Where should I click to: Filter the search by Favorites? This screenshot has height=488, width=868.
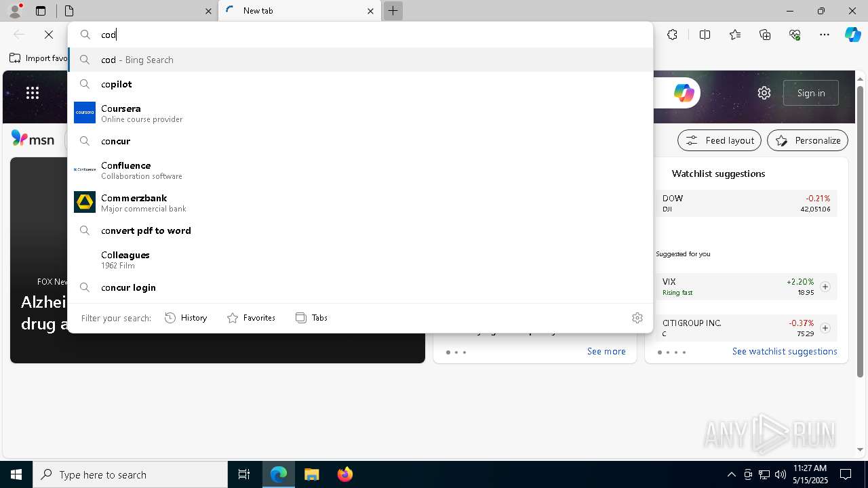point(251,318)
